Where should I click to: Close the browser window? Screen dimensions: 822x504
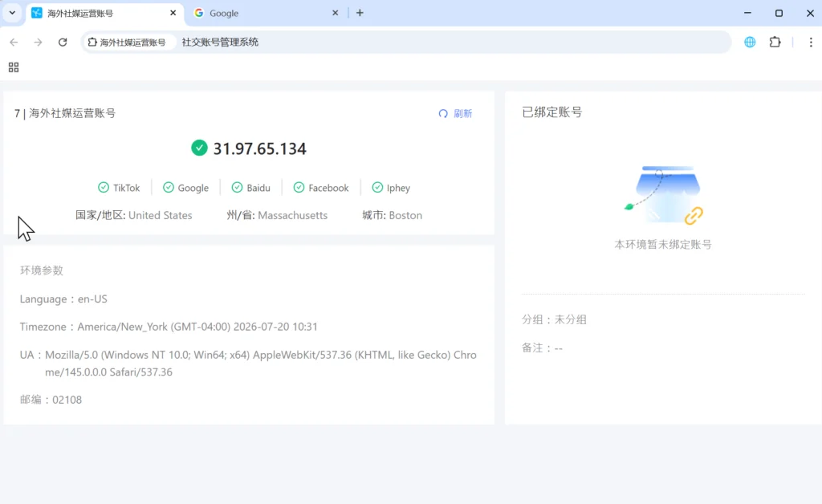(810, 13)
